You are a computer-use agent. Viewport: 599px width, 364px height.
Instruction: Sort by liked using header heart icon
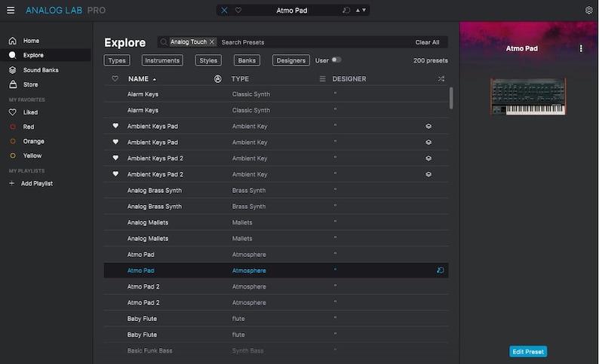(x=115, y=78)
